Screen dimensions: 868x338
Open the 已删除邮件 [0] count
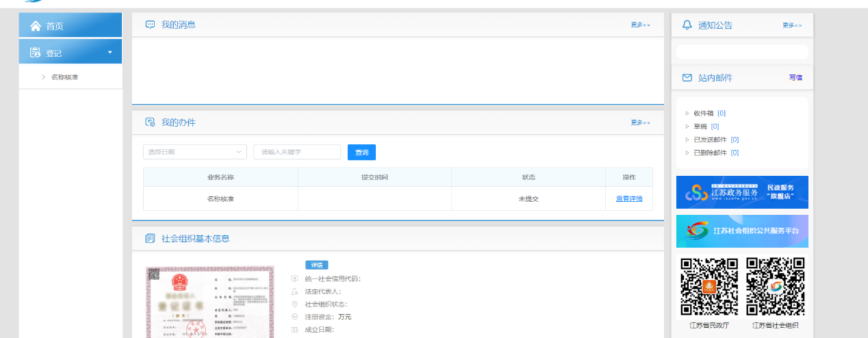pos(735,153)
